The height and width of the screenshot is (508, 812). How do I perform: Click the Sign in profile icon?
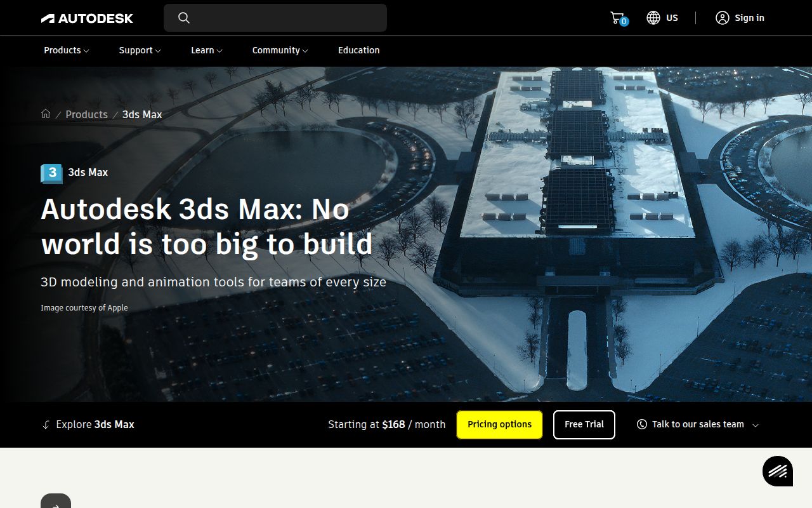point(723,18)
